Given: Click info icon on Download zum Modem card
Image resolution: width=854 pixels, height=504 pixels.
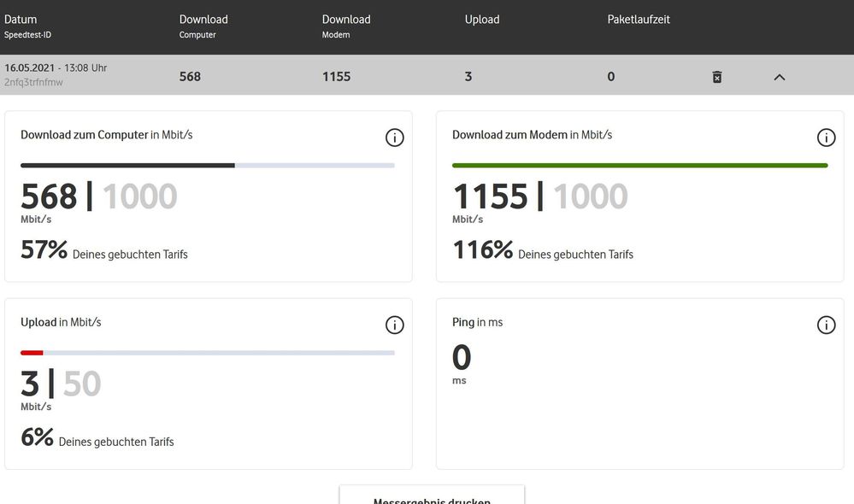Looking at the screenshot, I should coord(826,138).
